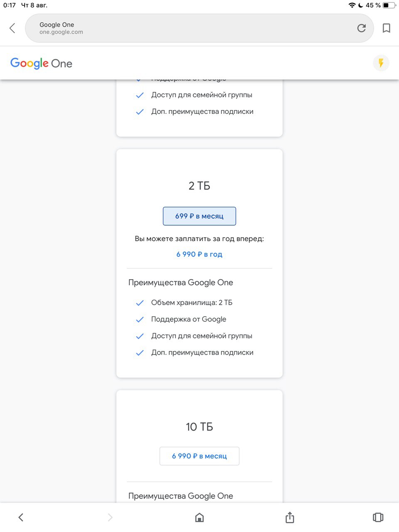Reload the page with the refresh icon
This screenshot has width=399, height=532.
pyautogui.click(x=362, y=28)
